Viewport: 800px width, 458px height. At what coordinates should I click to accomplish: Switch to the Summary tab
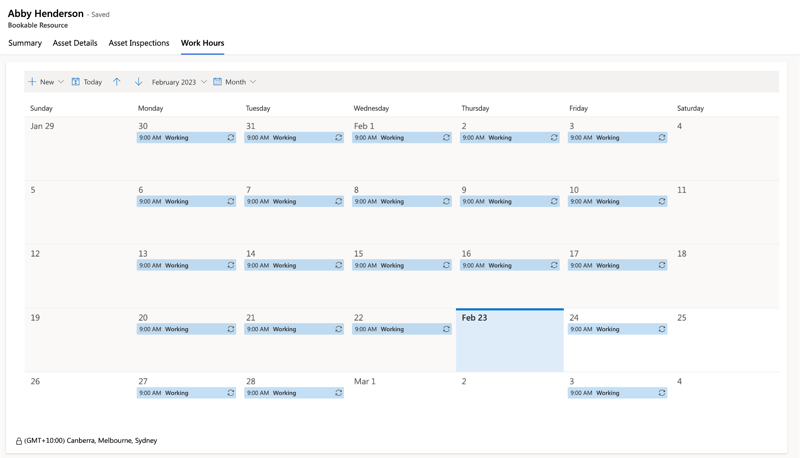click(x=25, y=43)
